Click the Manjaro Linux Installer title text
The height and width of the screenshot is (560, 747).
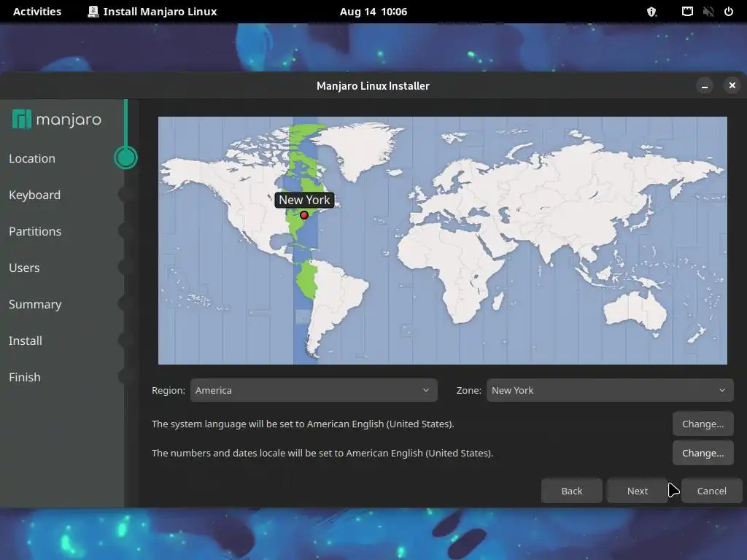tap(373, 86)
